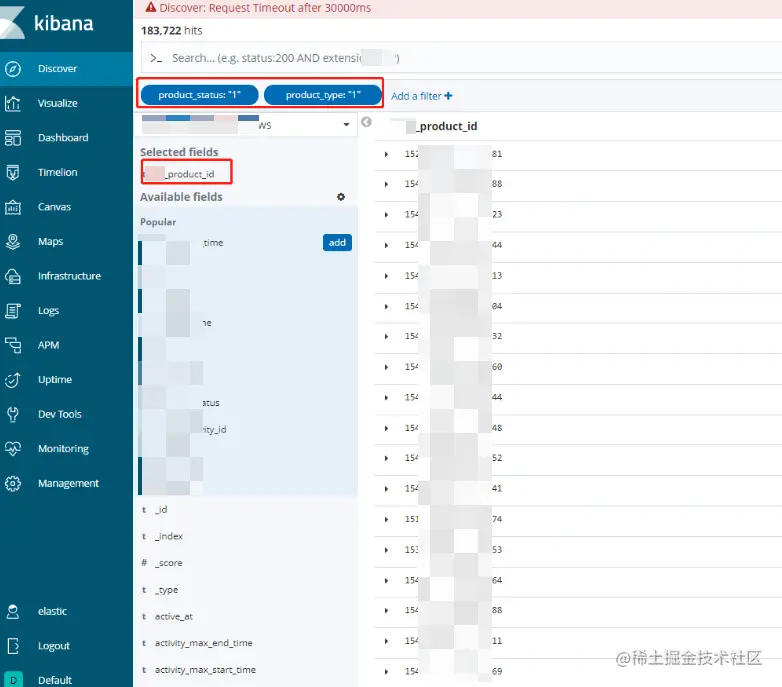This screenshot has height=687, width=782.
Task: Click the Logout icon
Action: click(12, 646)
